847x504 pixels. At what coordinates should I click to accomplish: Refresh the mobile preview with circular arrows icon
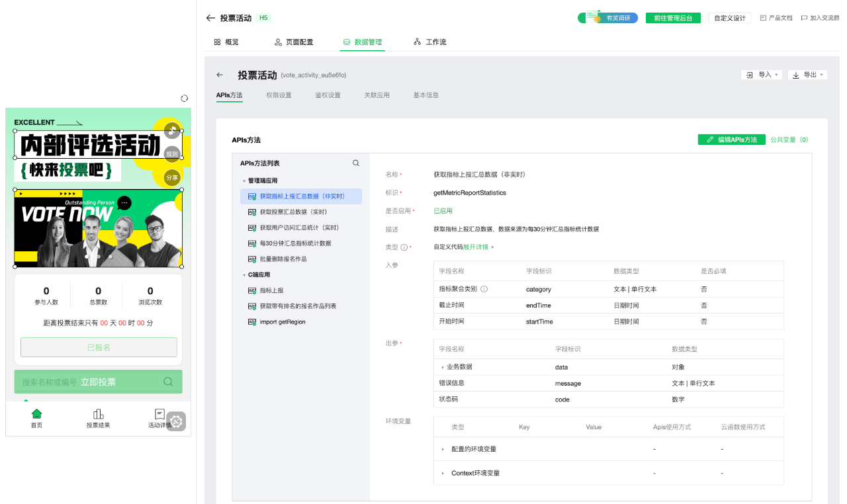tap(185, 99)
